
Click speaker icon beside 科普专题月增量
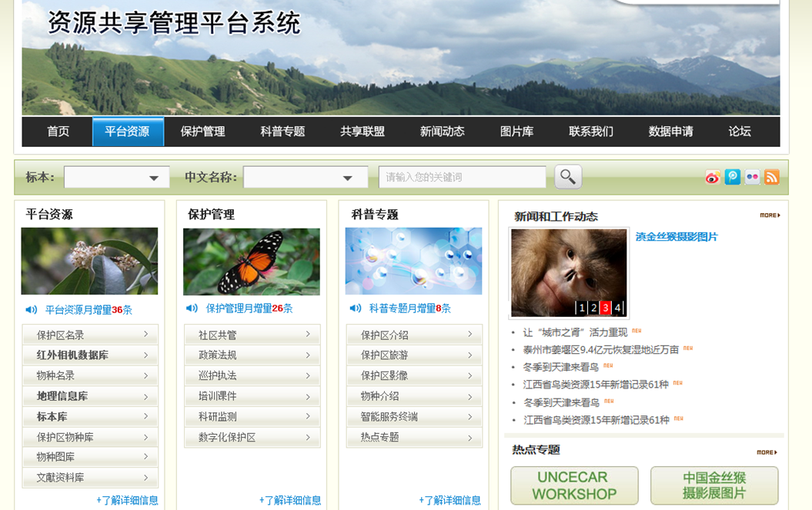(x=354, y=308)
